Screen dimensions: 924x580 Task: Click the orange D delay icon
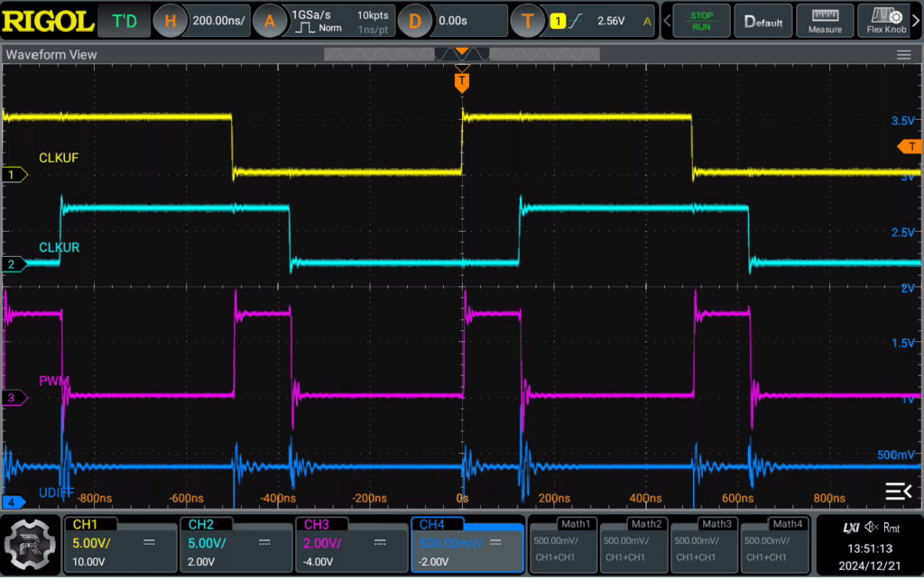point(415,22)
